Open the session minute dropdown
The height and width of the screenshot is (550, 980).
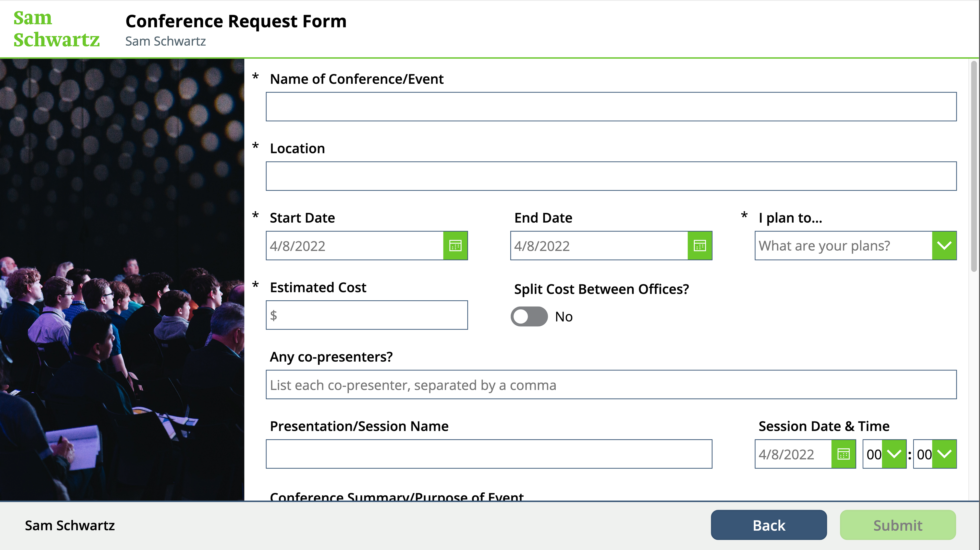pyautogui.click(x=944, y=454)
